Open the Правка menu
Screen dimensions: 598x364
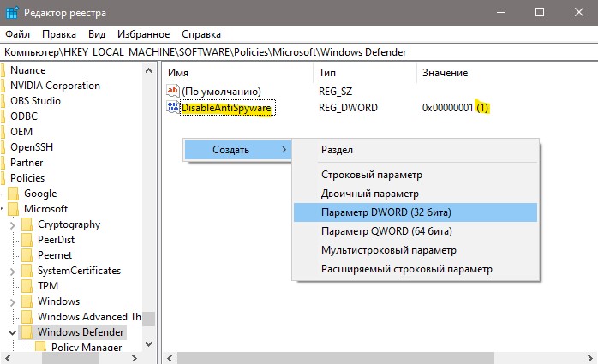coord(59,34)
